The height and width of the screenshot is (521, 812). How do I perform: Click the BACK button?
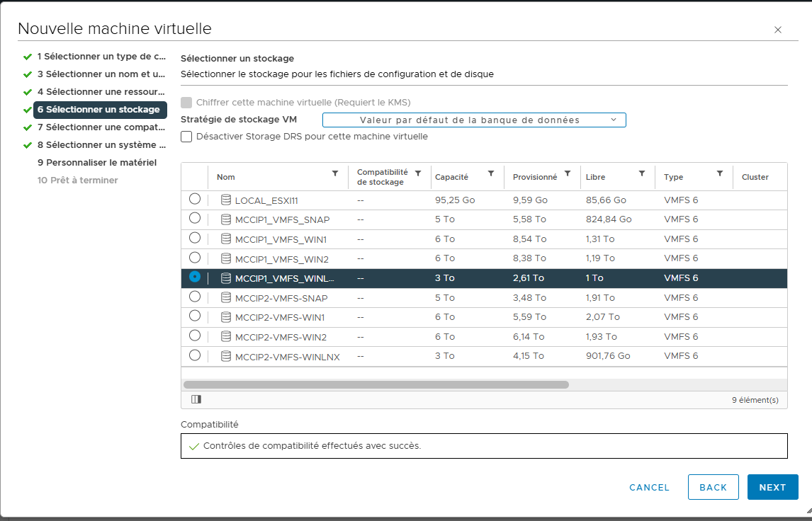[x=713, y=487]
